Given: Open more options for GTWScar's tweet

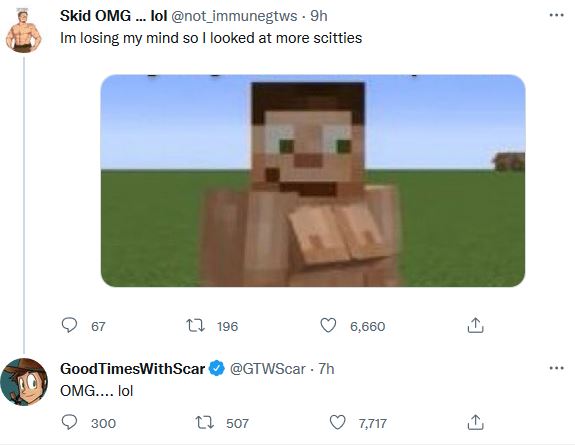Looking at the screenshot, I should click(x=556, y=368).
